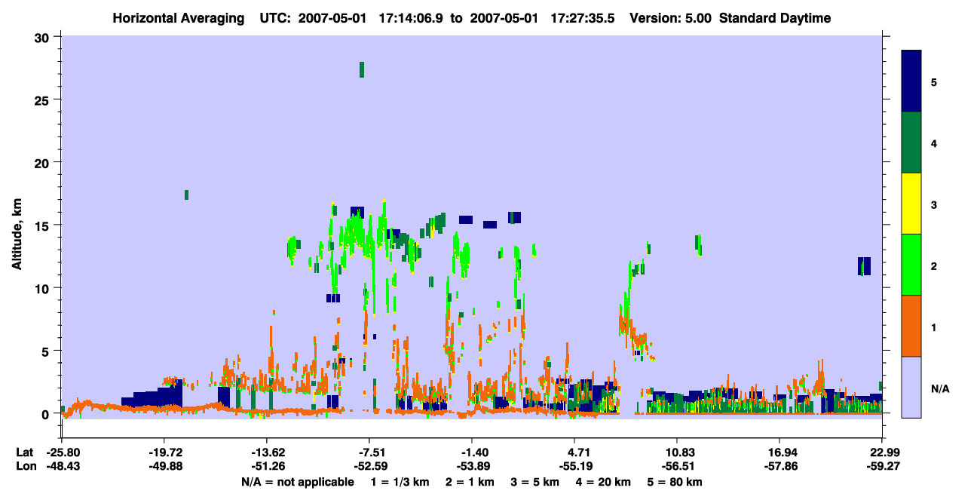Click the 'Version: 5.00' text in title
This screenshot has width=980, height=503.
point(672,18)
